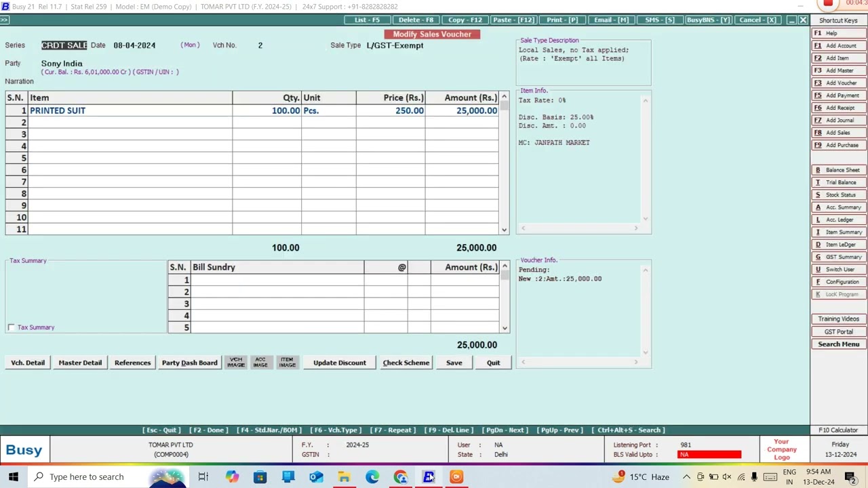
Task: Launch Copilot from the taskbar
Action: (x=233, y=476)
